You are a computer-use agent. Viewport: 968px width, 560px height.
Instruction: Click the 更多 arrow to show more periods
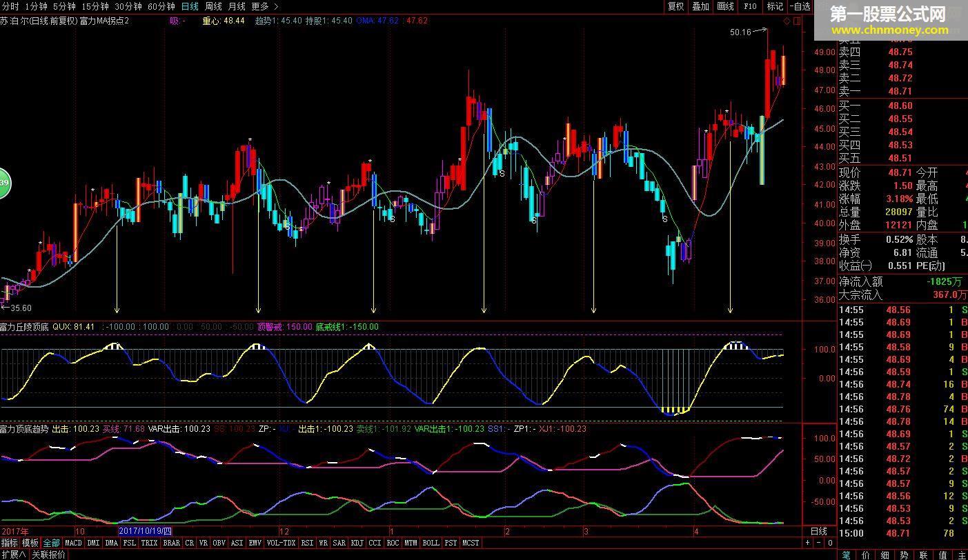tap(277, 6)
